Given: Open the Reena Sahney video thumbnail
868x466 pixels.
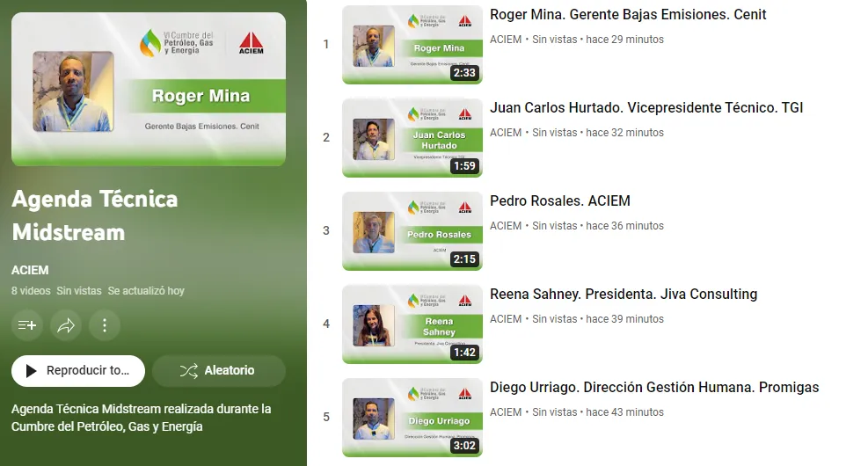Looking at the screenshot, I should click(x=412, y=324).
